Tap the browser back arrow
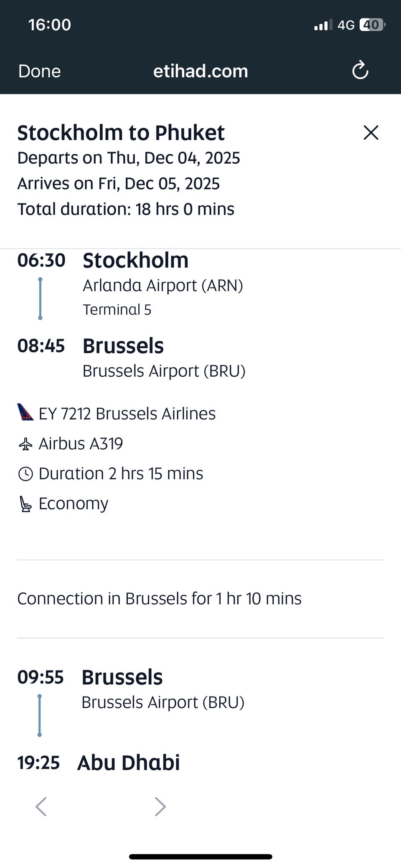 point(41,806)
